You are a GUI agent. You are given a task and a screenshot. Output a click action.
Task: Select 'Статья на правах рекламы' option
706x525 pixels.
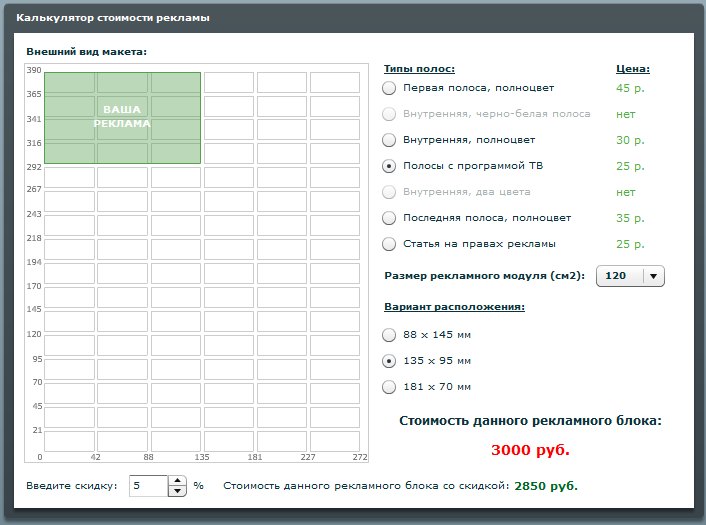(x=389, y=244)
